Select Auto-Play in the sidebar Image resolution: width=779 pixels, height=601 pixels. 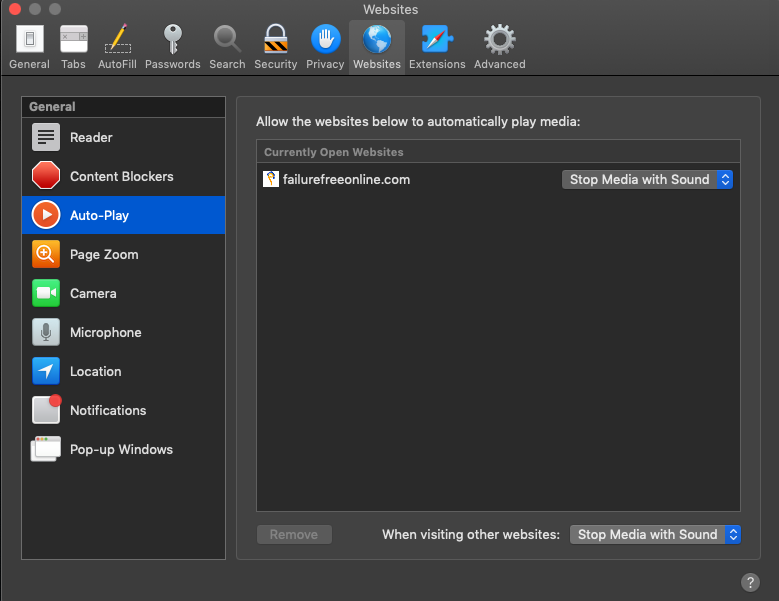coord(123,215)
